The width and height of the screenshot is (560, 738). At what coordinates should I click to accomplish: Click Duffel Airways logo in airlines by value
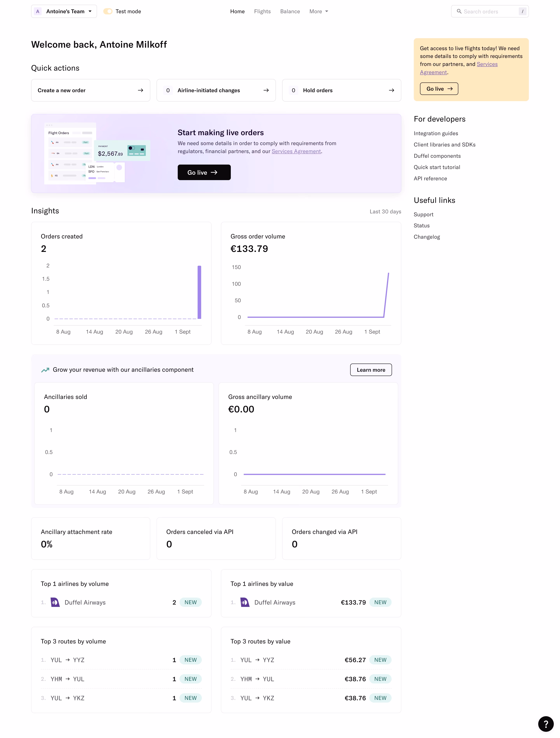coord(245,603)
